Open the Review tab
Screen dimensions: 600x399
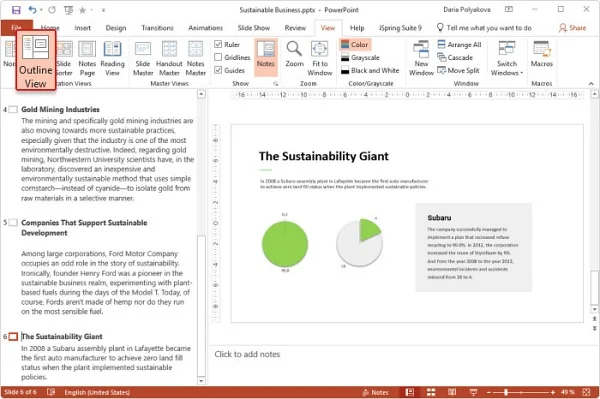[x=295, y=28]
